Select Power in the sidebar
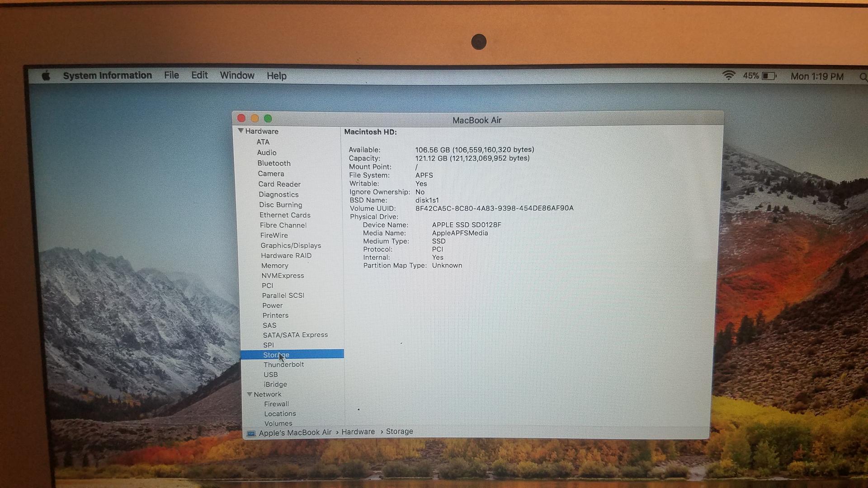868x488 pixels. pyautogui.click(x=273, y=305)
